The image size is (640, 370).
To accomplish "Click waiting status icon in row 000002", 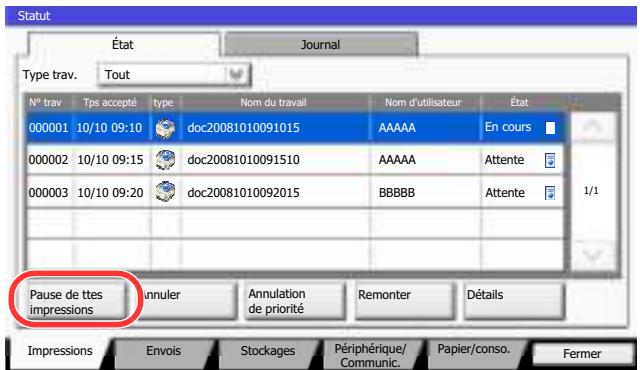I will pyautogui.click(x=550, y=160).
